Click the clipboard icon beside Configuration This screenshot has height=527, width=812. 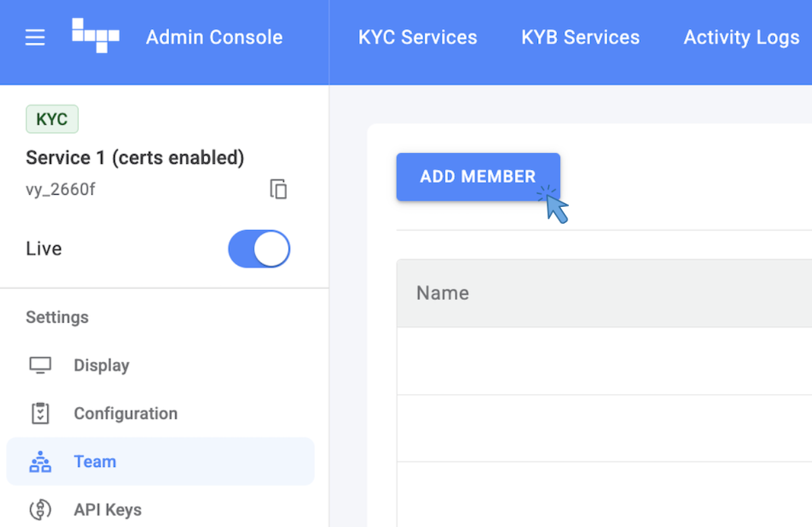coord(40,413)
